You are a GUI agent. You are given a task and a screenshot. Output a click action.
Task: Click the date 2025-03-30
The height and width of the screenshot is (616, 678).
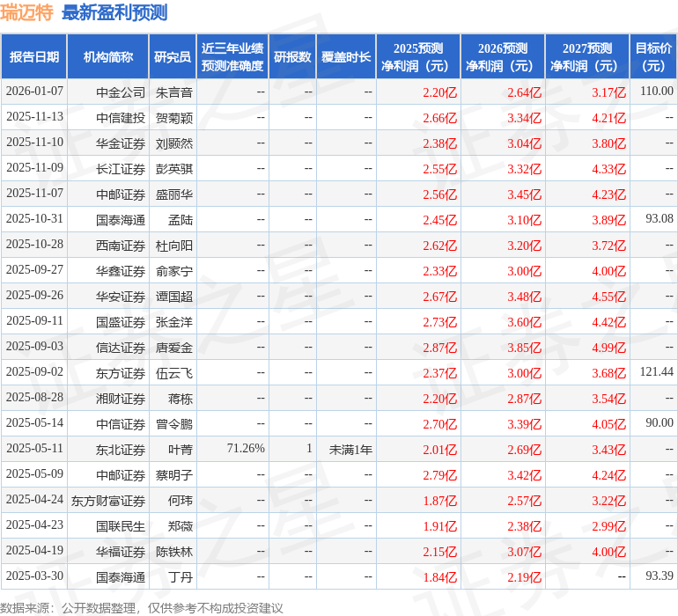pyautogui.click(x=34, y=576)
